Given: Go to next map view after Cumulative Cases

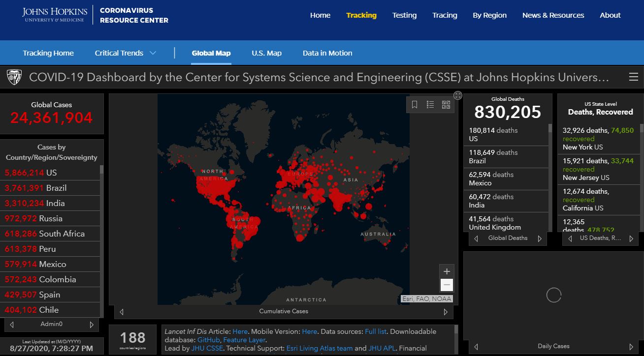Looking at the screenshot, I should [x=446, y=312].
